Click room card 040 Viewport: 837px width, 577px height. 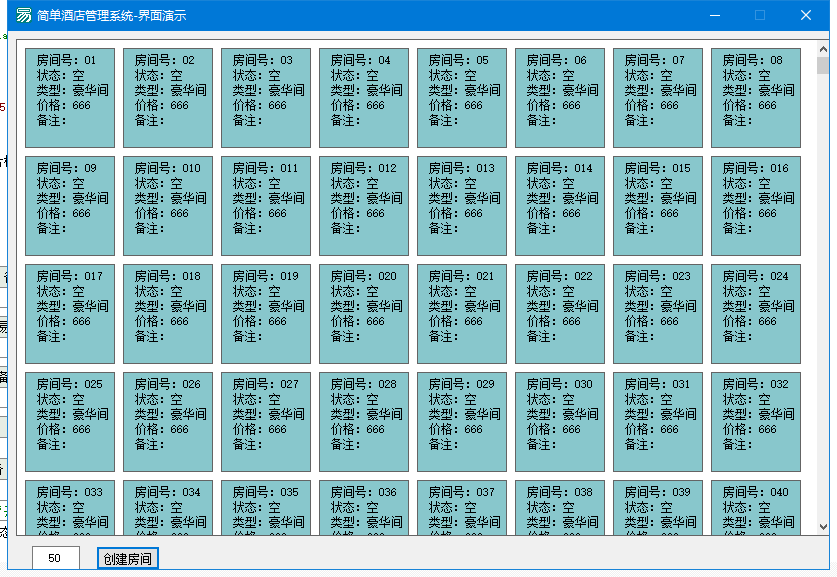[x=756, y=508]
